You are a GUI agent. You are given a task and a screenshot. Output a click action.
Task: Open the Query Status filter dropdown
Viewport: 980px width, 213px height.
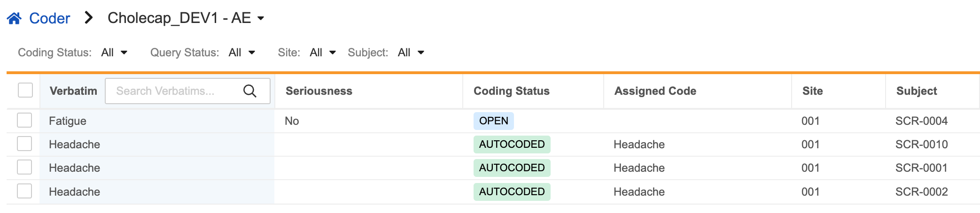241,53
